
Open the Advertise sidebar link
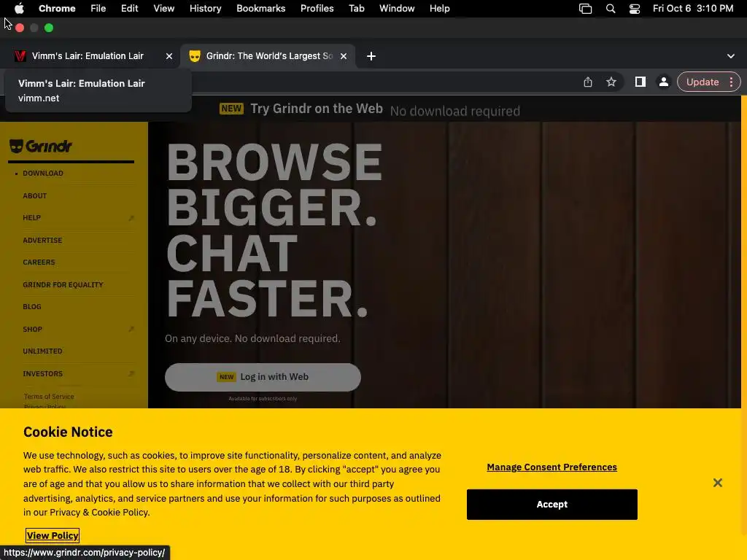42,240
